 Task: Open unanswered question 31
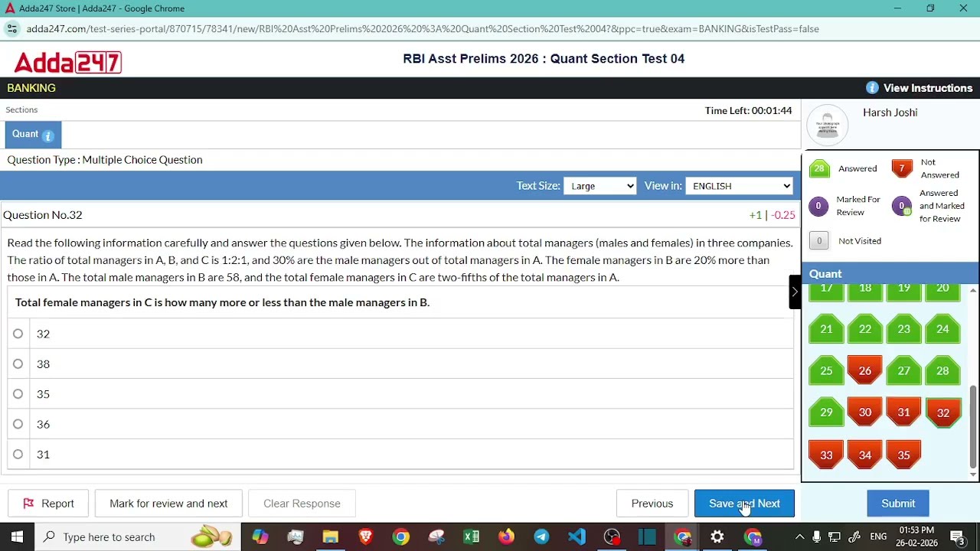[904, 412]
